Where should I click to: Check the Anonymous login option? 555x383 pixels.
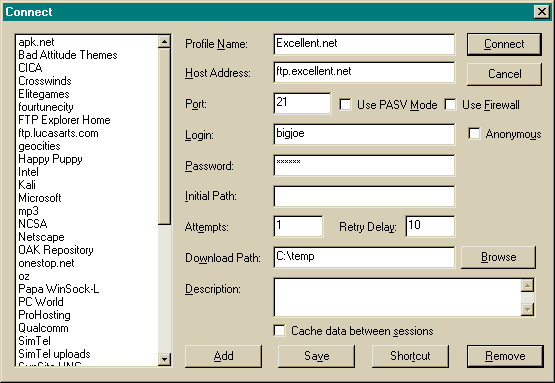tap(474, 134)
